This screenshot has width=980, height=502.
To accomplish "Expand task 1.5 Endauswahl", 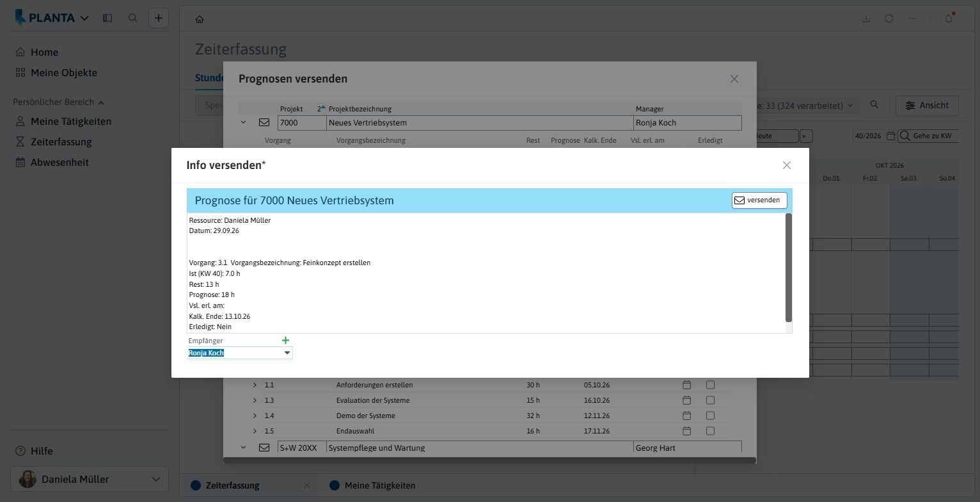I will tap(255, 431).
